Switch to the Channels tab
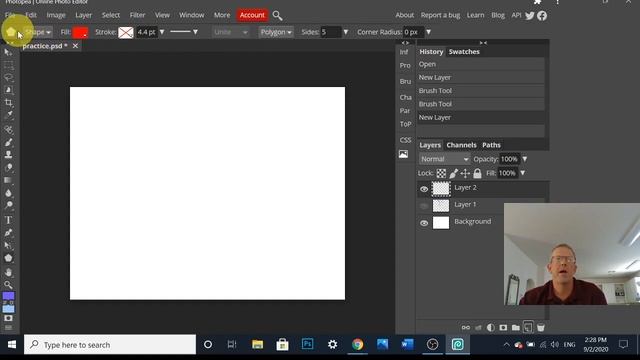This screenshot has height=360, width=640. point(461,145)
